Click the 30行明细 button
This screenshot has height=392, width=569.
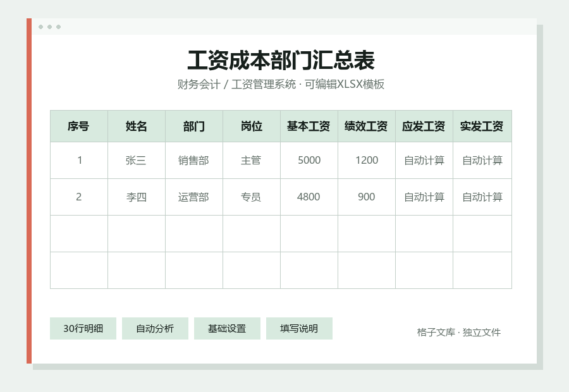83,329
